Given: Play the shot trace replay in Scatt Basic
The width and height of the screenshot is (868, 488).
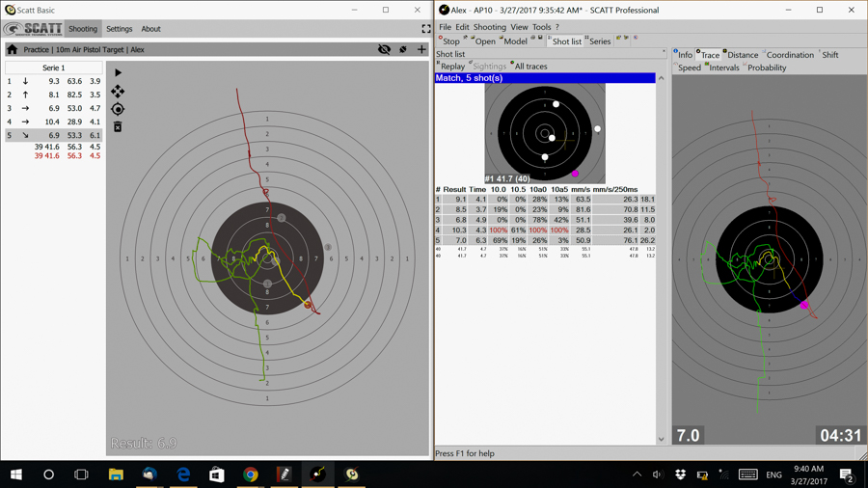Looking at the screenshot, I should pyautogui.click(x=118, y=72).
